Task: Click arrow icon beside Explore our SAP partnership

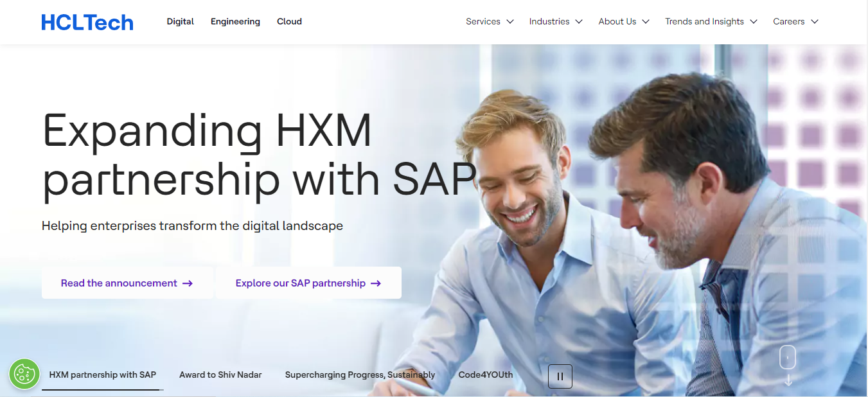Action: [x=376, y=283]
